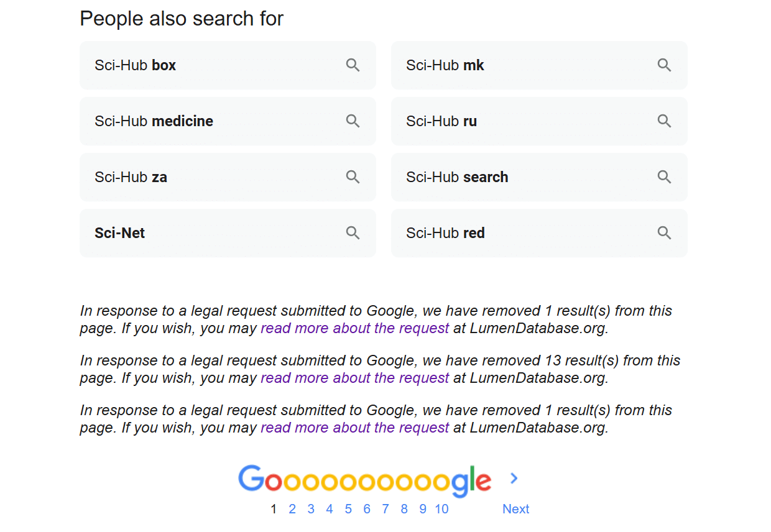This screenshot has height=532, width=771.
Task: Click search icon next to Sci-Hub box
Action: (x=353, y=65)
